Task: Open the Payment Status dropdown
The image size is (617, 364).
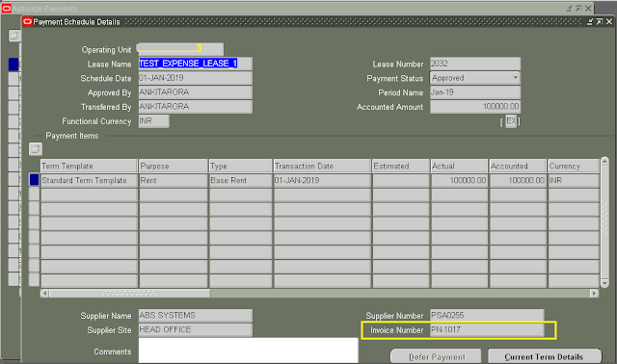Action: coord(515,78)
